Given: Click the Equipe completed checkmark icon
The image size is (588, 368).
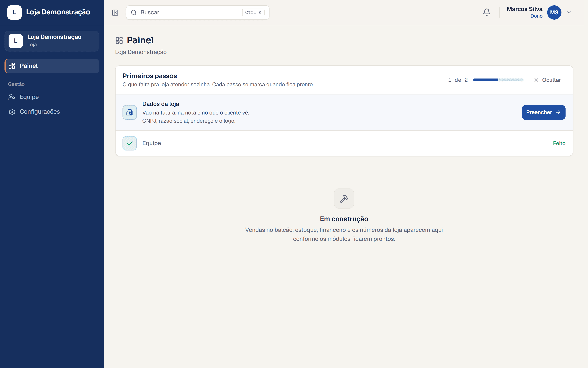Looking at the screenshot, I should click(129, 143).
